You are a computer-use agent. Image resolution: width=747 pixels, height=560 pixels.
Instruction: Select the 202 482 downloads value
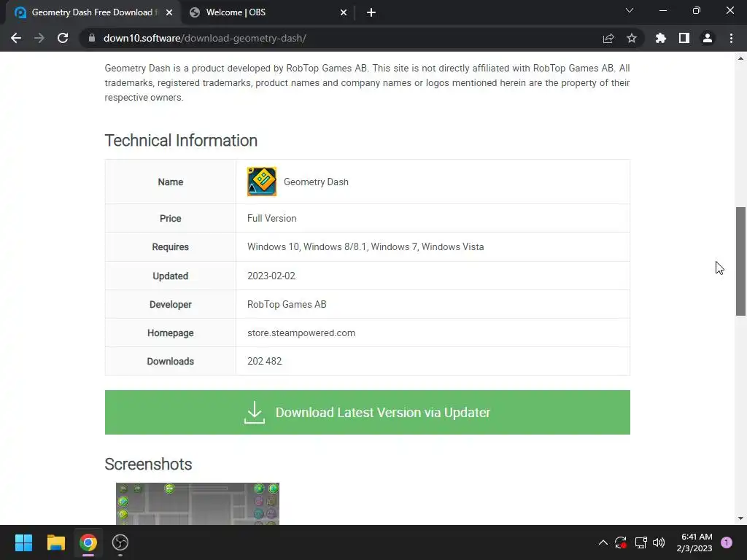[x=264, y=361]
